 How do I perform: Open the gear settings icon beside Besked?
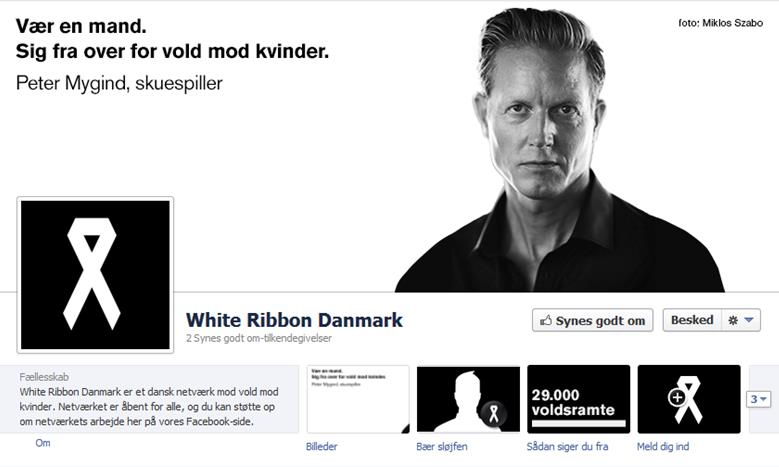click(732, 320)
